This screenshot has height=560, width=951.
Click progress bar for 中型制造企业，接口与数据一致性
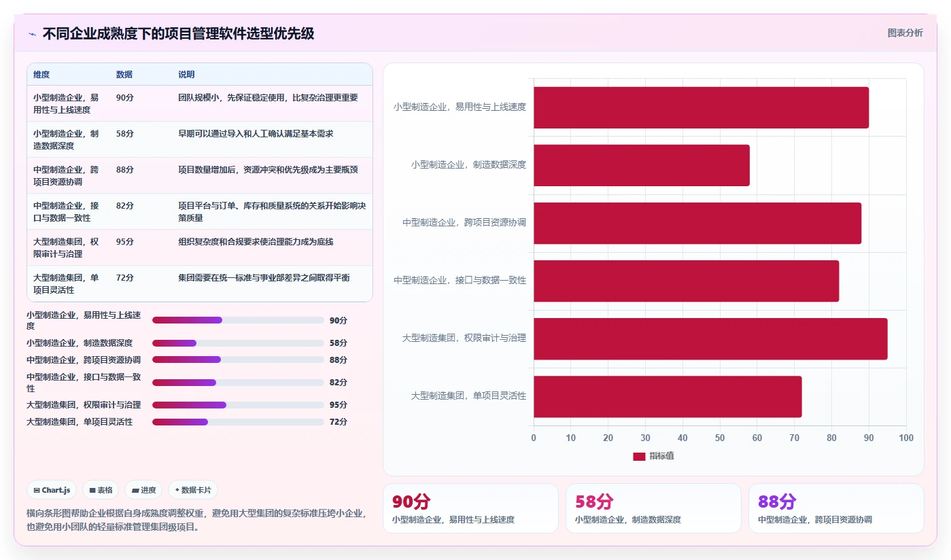pos(238,383)
